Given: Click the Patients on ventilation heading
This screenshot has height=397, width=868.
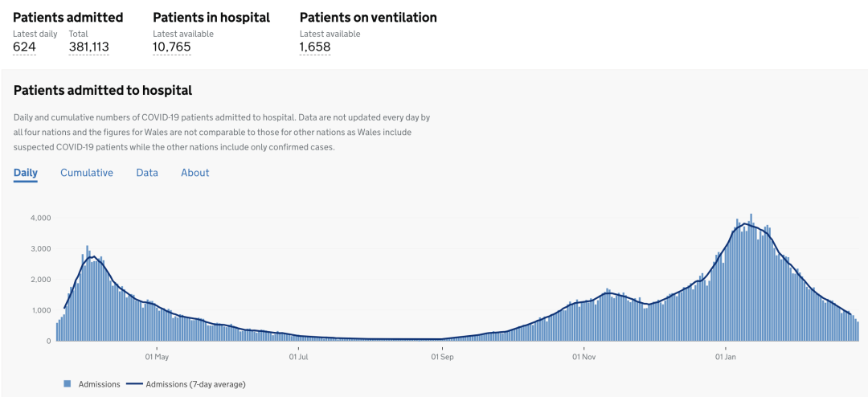Looking at the screenshot, I should (x=368, y=17).
